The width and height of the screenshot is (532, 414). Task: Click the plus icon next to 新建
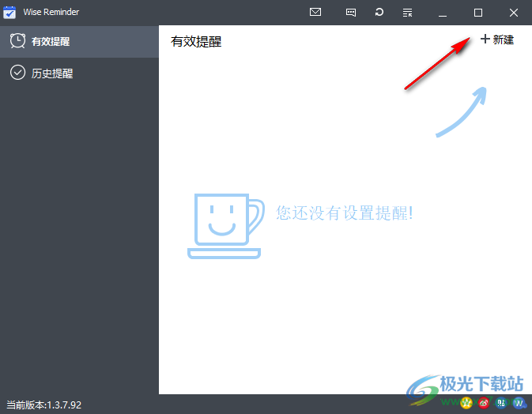(x=485, y=40)
